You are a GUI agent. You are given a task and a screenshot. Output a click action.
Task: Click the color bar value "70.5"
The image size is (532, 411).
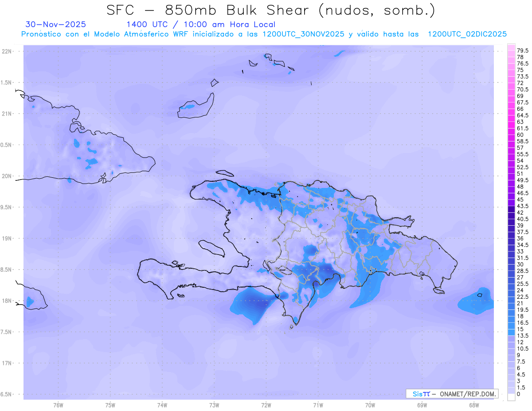(x=523, y=90)
